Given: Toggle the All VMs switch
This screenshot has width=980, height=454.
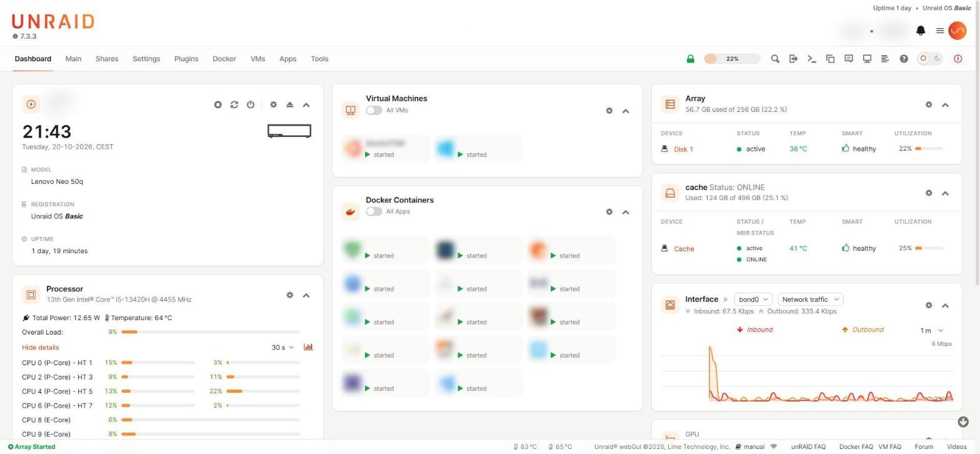Looking at the screenshot, I should click(374, 110).
